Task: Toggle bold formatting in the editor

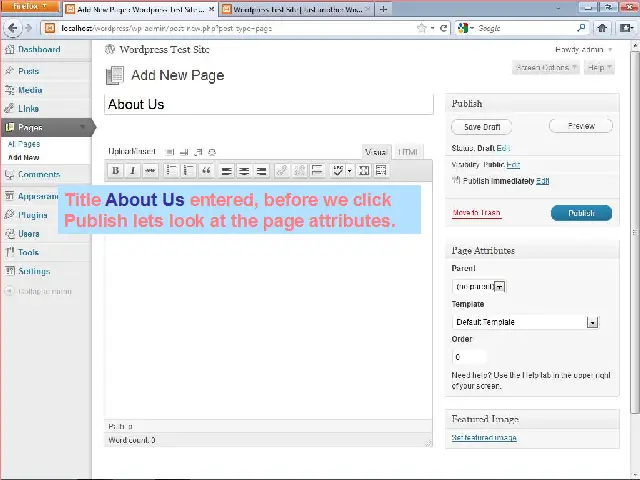Action: (x=116, y=171)
